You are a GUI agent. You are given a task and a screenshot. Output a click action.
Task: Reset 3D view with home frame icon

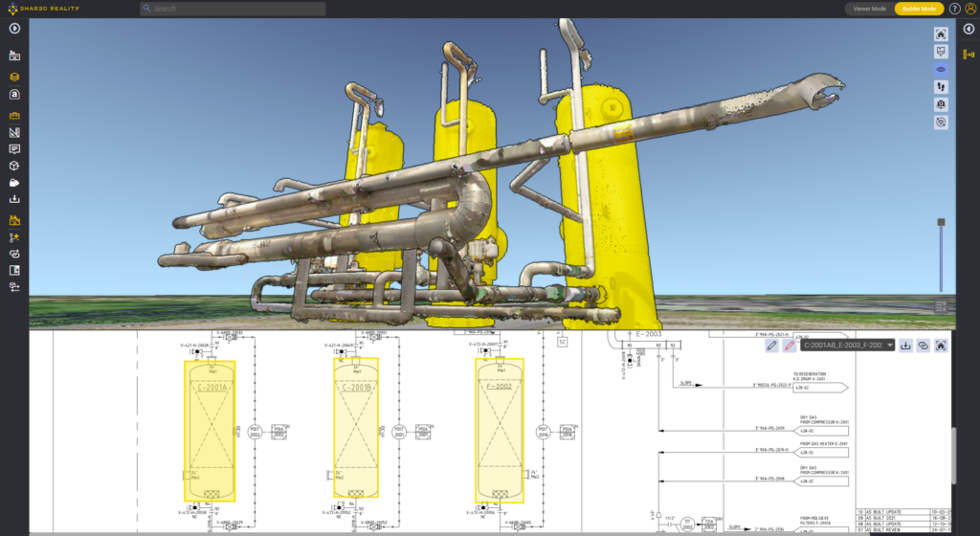tap(941, 34)
